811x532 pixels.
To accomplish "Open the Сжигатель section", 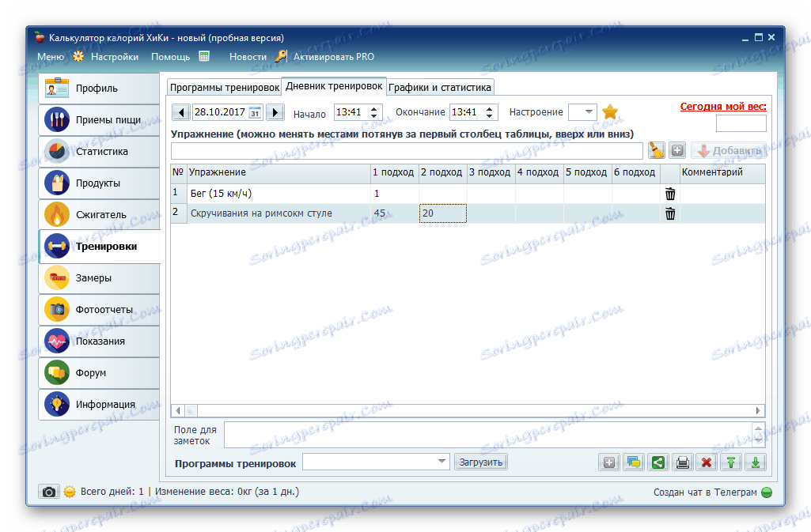I will tap(99, 214).
